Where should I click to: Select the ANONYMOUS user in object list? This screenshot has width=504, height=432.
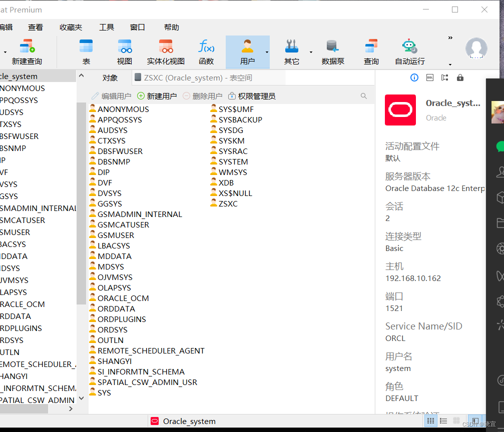(119, 109)
